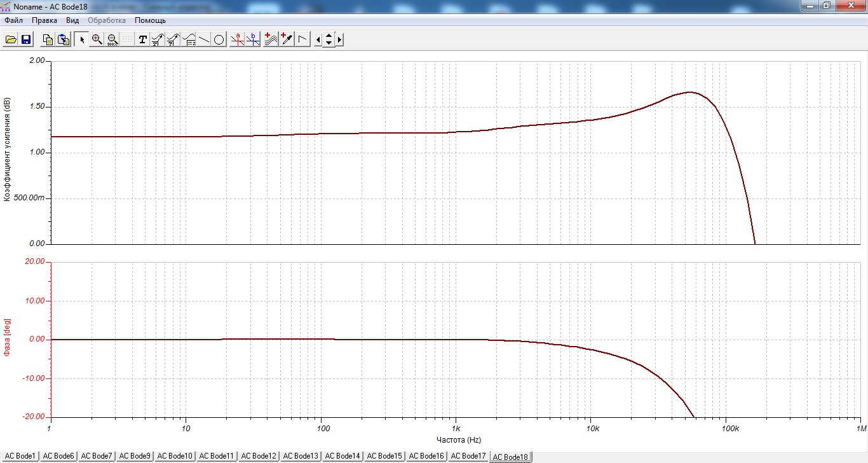Enable cursor b on the graph

click(253, 39)
